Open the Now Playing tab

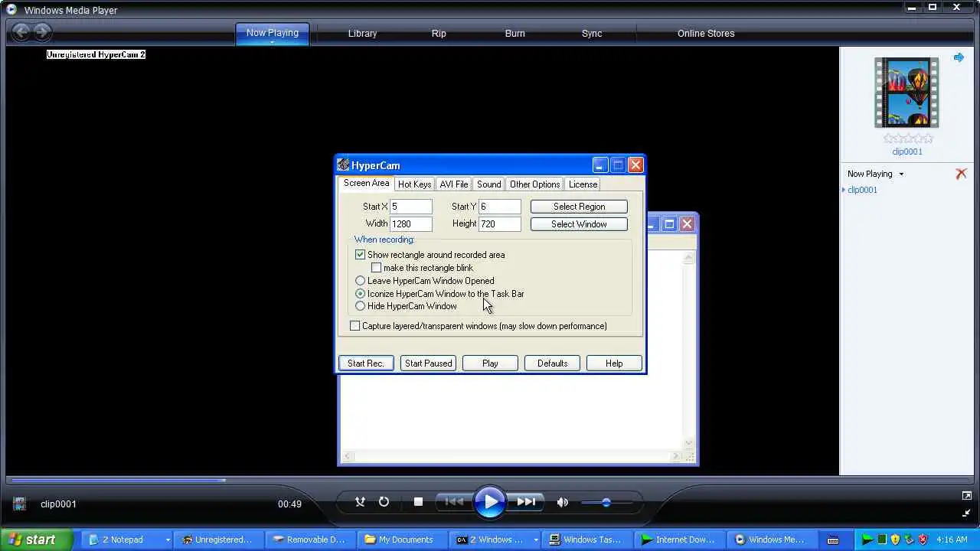[x=273, y=33]
